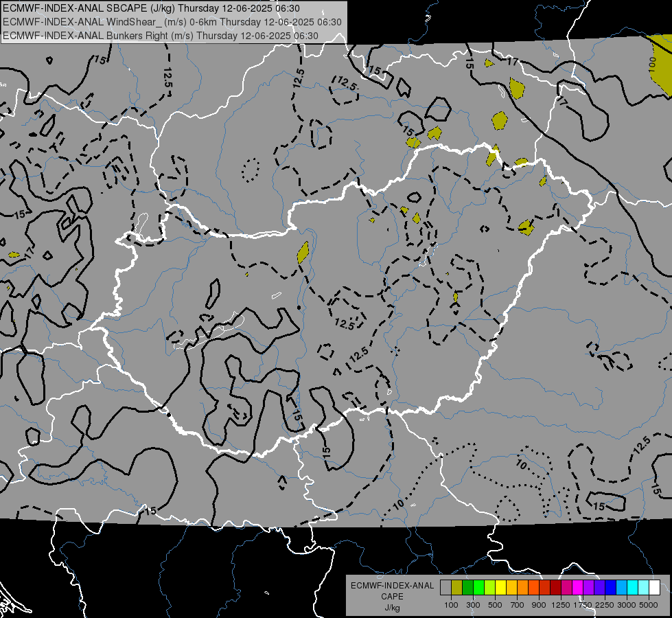Select the amber legend swatch before 700
Screen dimensions: 672x618
click(511, 587)
